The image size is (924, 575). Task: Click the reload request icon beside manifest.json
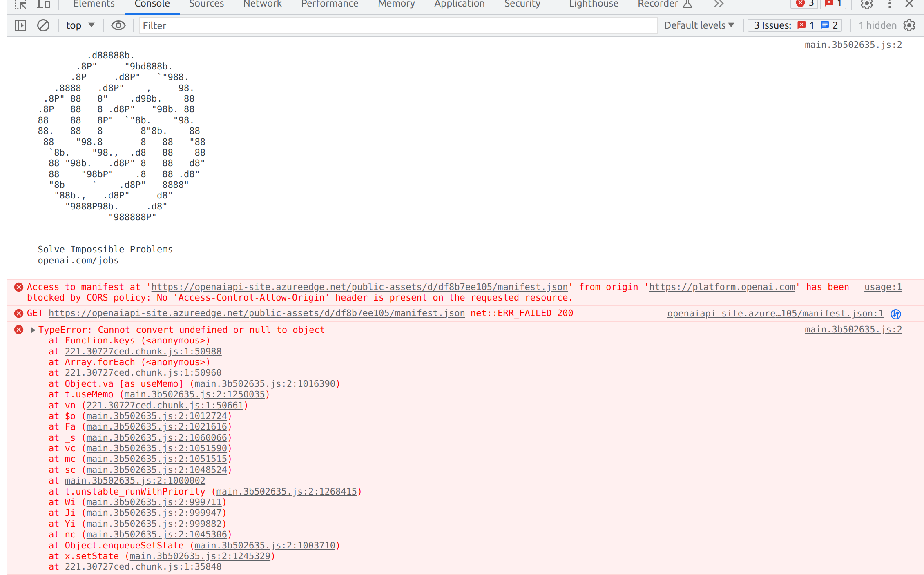[896, 314]
